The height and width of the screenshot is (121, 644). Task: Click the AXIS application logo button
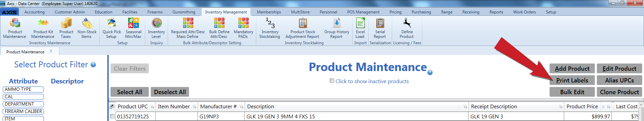[9, 12]
